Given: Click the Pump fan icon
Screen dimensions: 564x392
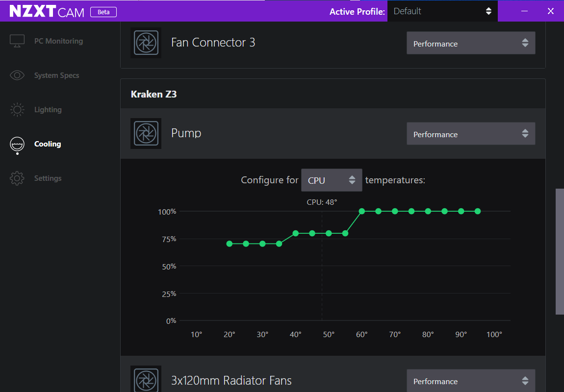Looking at the screenshot, I should 146,133.
